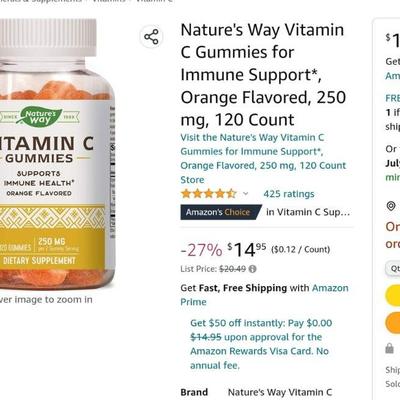Image resolution: width=400 pixels, height=400 pixels.
Task: Click the orange Buy Now button
Action: coord(393,323)
